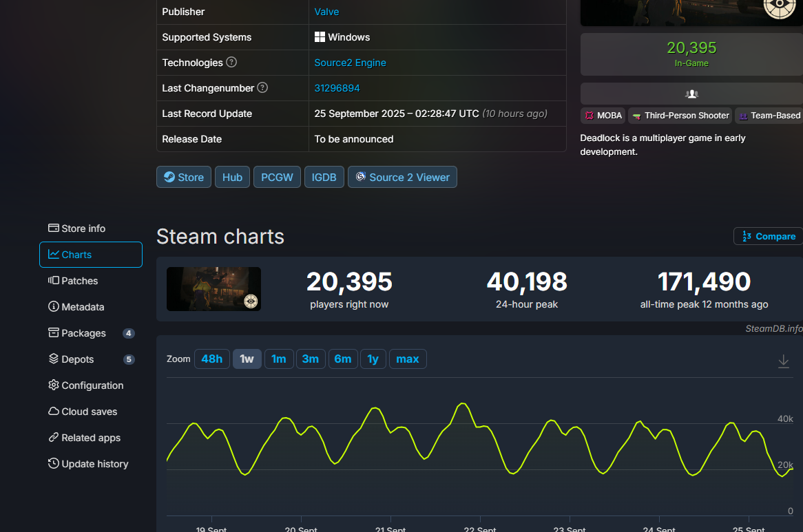
Task: Click the Deadlock game thumbnail in charts
Action: coord(213,289)
